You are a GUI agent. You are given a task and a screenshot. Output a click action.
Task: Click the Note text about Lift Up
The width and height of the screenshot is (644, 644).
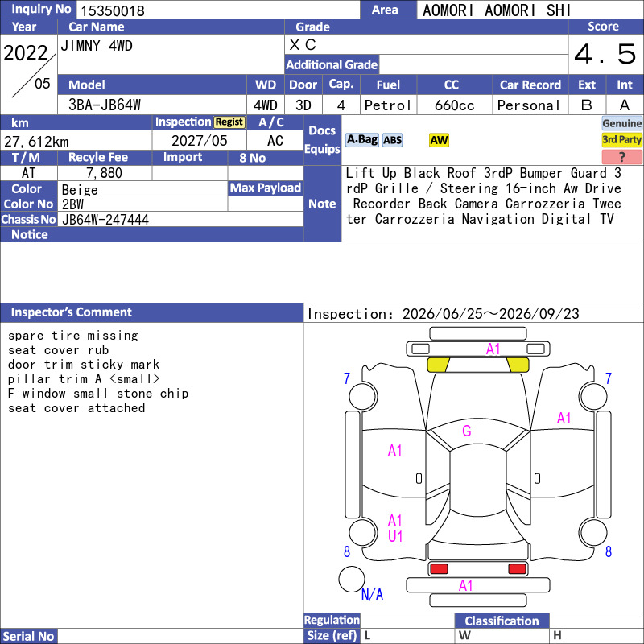point(484,196)
